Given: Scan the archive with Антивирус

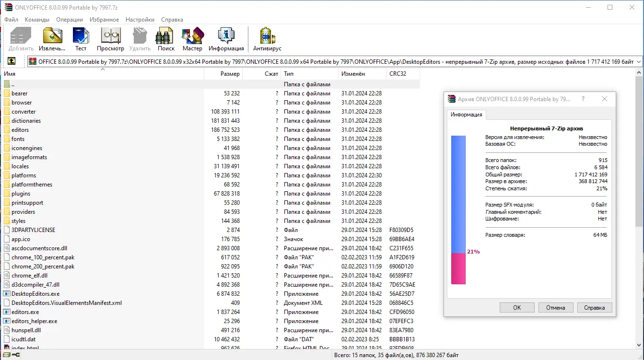Looking at the screenshot, I should tap(267, 36).
